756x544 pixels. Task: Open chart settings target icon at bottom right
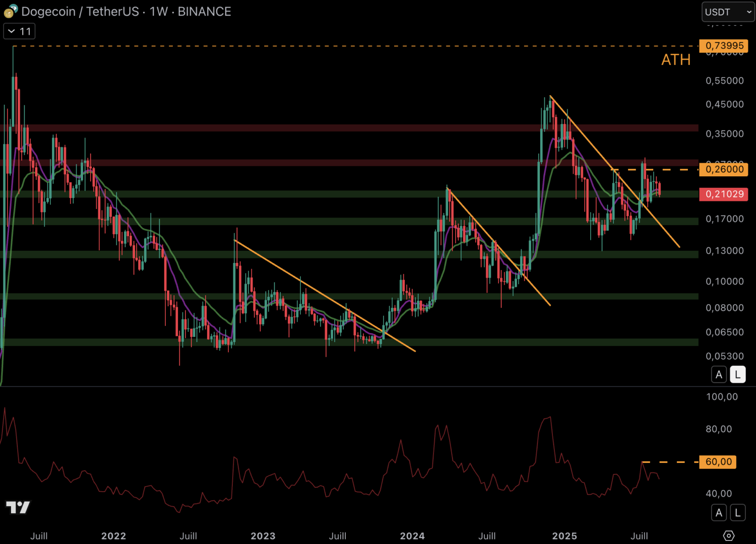[729, 535]
